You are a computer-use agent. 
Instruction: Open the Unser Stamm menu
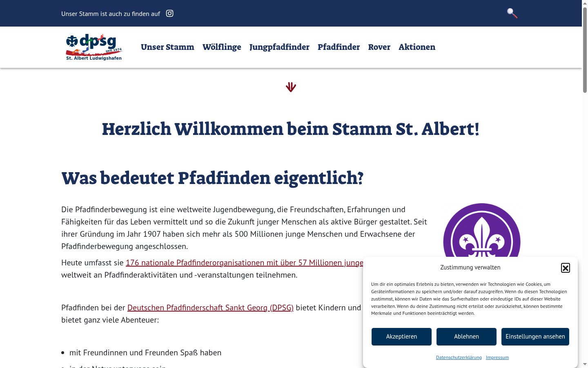click(167, 47)
